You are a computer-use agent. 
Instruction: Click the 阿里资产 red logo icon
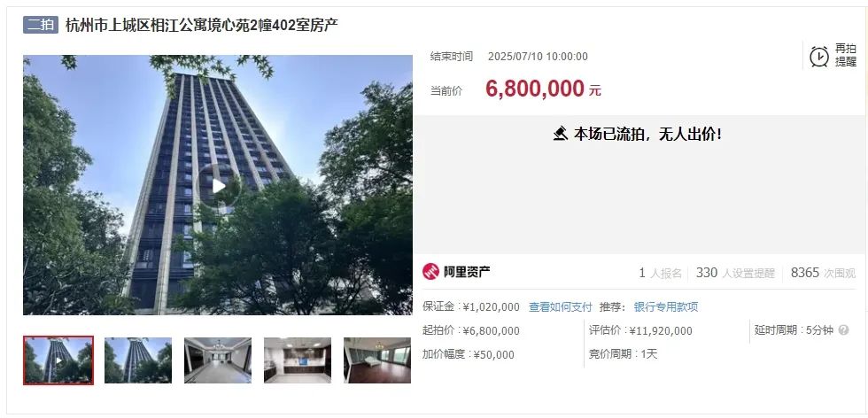[430, 271]
